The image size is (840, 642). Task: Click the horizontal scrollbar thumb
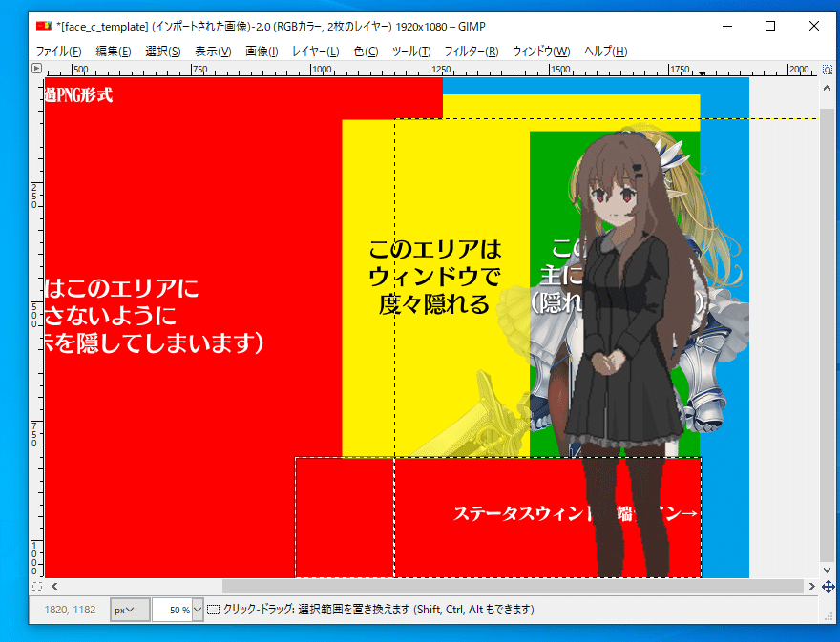[513, 587]
